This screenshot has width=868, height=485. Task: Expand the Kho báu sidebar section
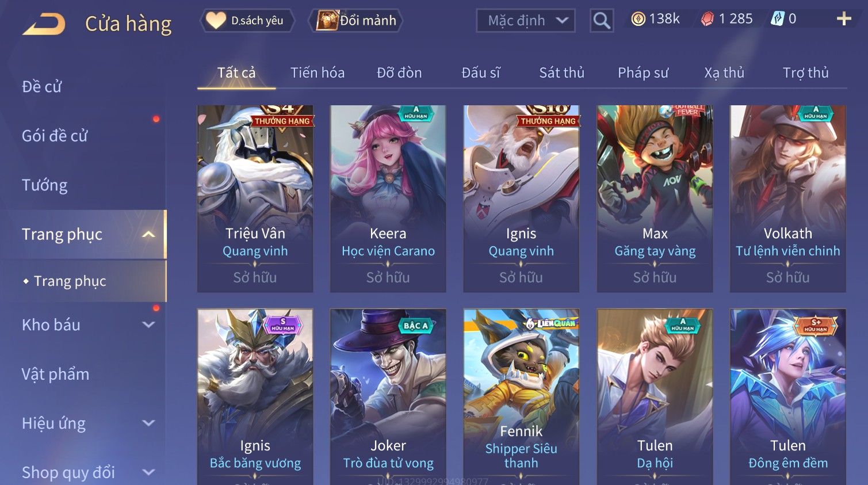click(148, 324)
